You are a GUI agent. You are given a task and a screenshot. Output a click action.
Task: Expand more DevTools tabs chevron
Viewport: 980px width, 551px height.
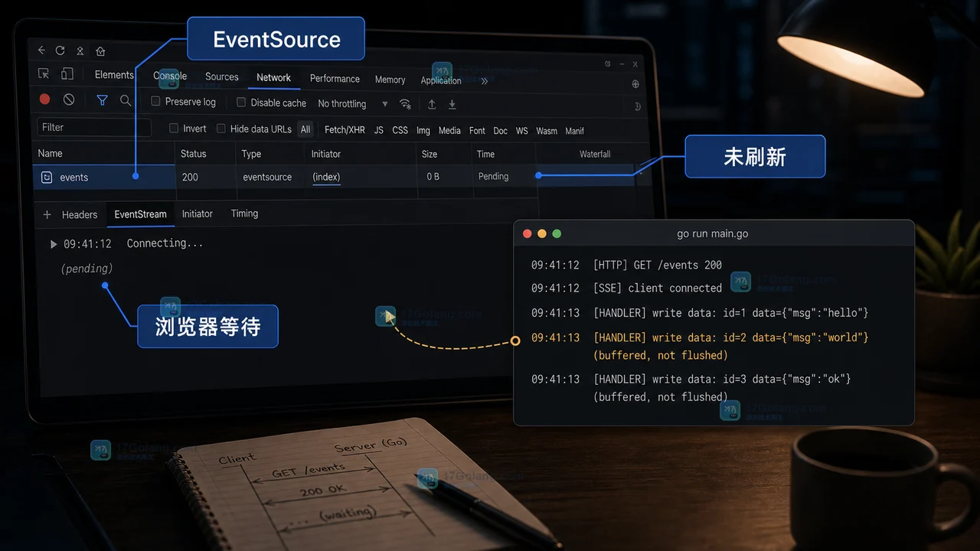pyautogui.click(x=485, y=80)
